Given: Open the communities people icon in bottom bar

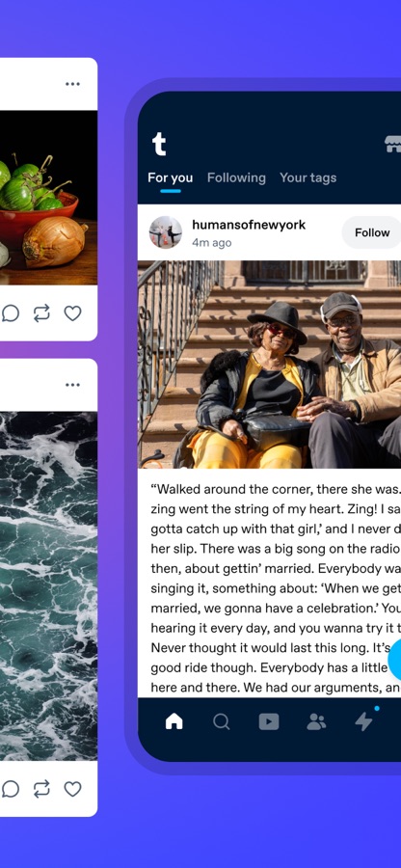Looking at the screenshot, I should (x=316, y=721).
